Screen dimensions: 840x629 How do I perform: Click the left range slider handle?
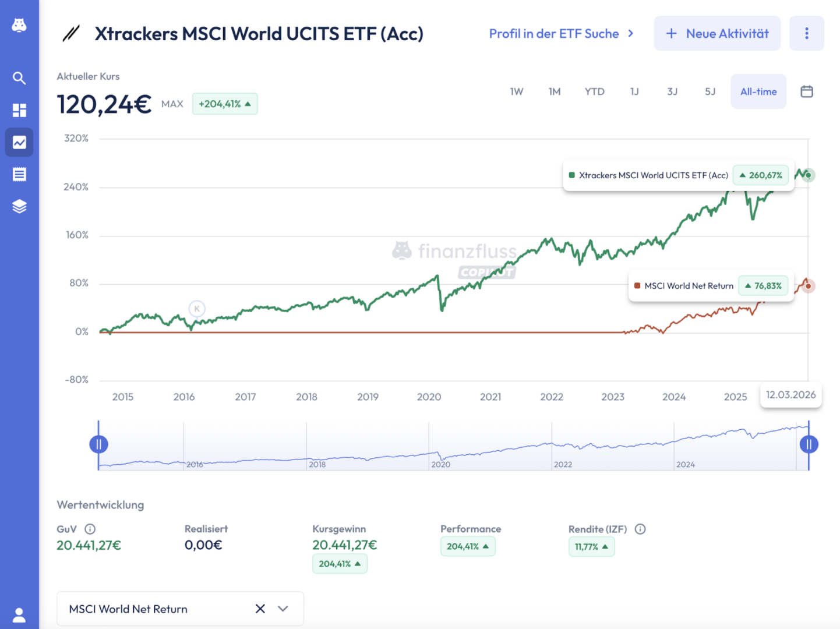click(98, 444)
